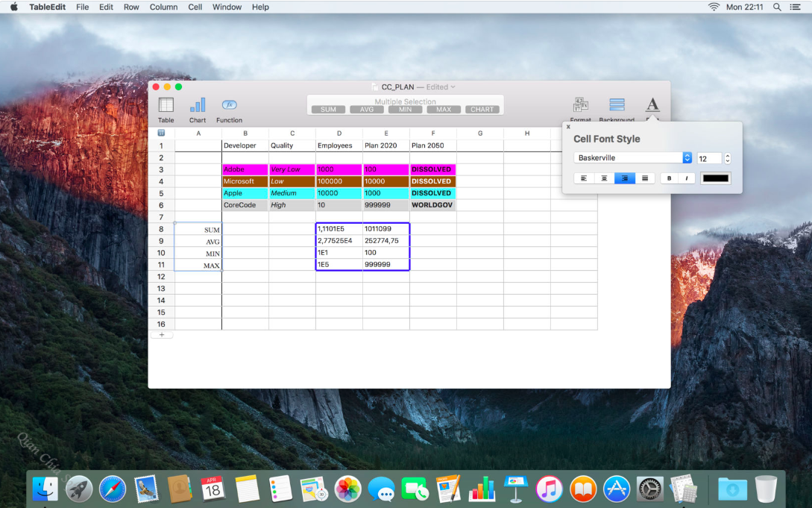Open the Column menu
Viewport: 812px width, 508px height.
point(163,7)
